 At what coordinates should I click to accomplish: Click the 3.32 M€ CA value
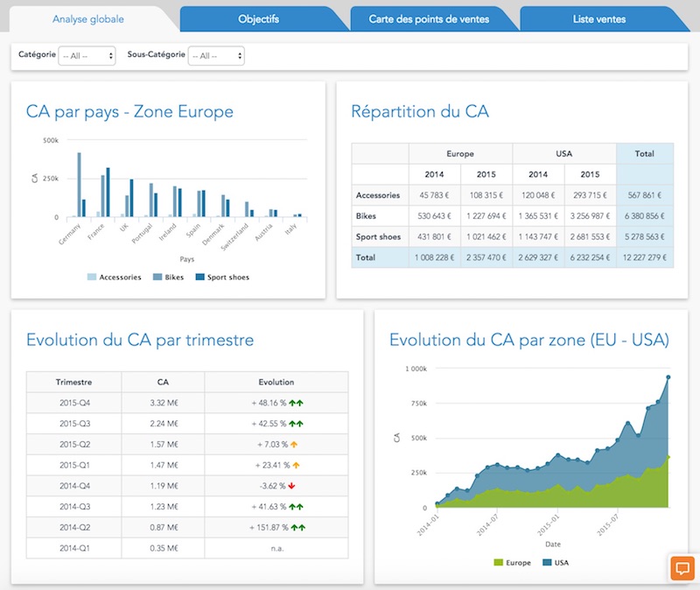(x=164, y=403)
